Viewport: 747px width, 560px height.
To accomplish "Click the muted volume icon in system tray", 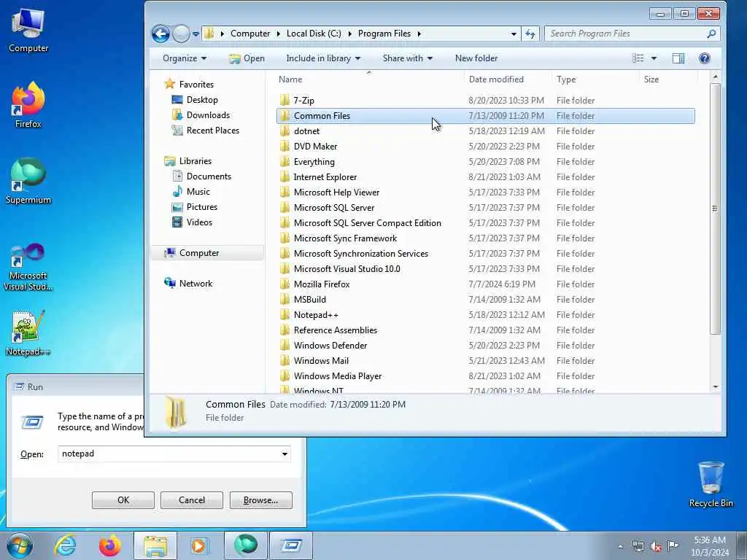I will click(x=656, y=546).
